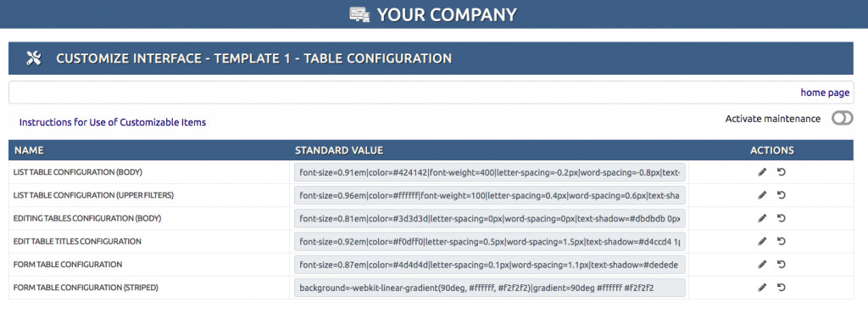Reset Edit Table Titles Configuration row
Screen dimensions: 868x325
pyautogui.click(x=781, y=241)
